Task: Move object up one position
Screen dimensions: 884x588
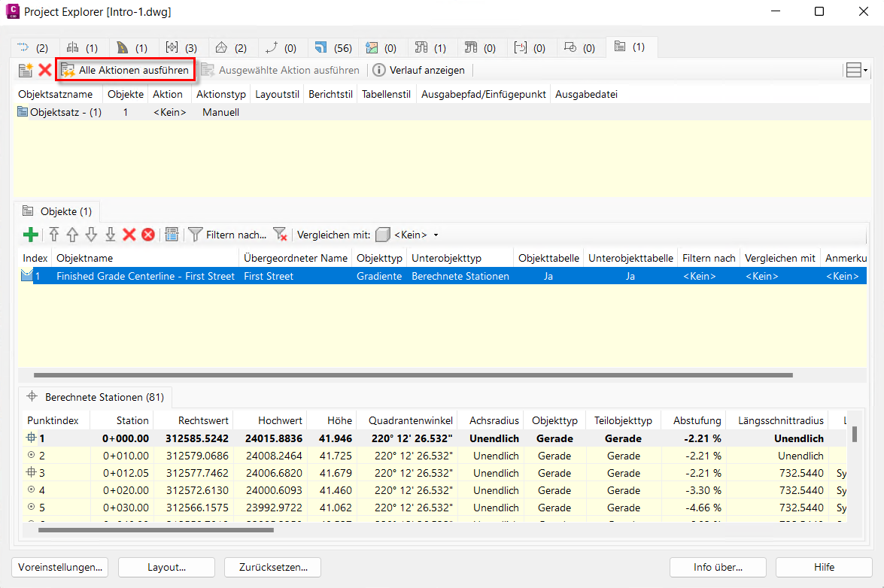Action: (72, 235)
